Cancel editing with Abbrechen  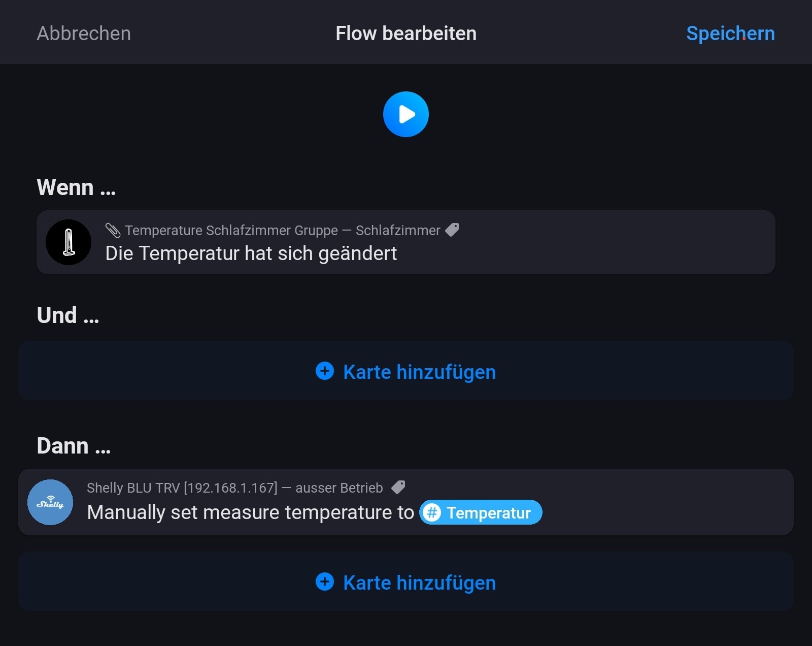(84, 34)
